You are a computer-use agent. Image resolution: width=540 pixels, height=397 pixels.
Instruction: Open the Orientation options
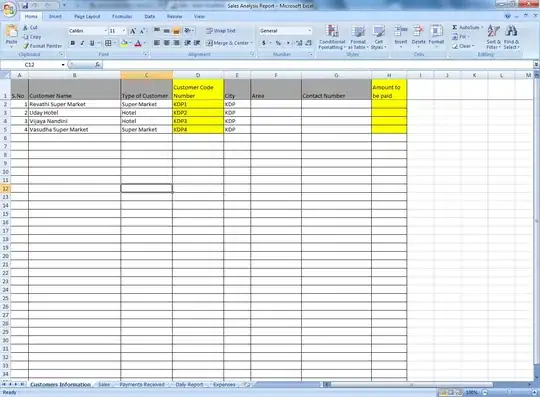189,31
